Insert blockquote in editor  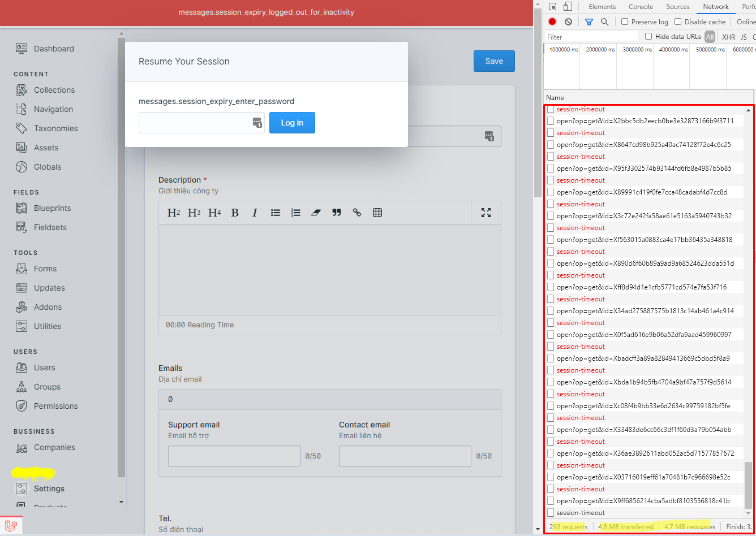click(337, 213)
